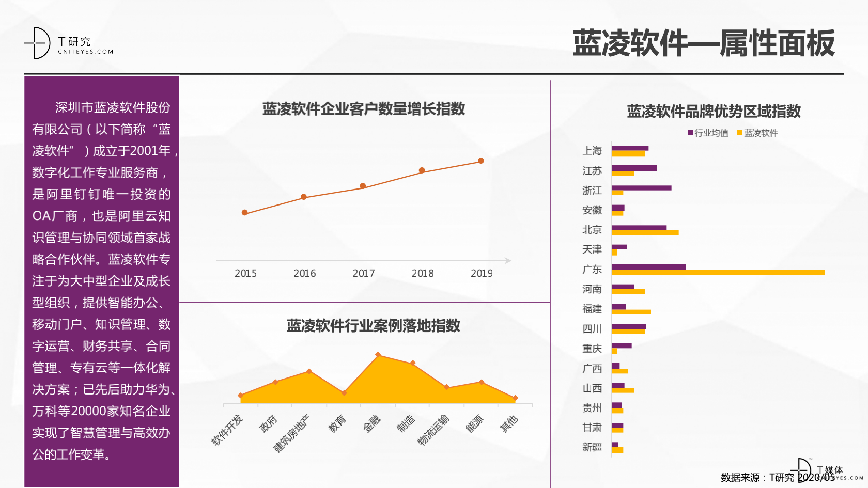
Task: Click the 浙江 purple industry-average bar
Action: [x=642, y=188]
